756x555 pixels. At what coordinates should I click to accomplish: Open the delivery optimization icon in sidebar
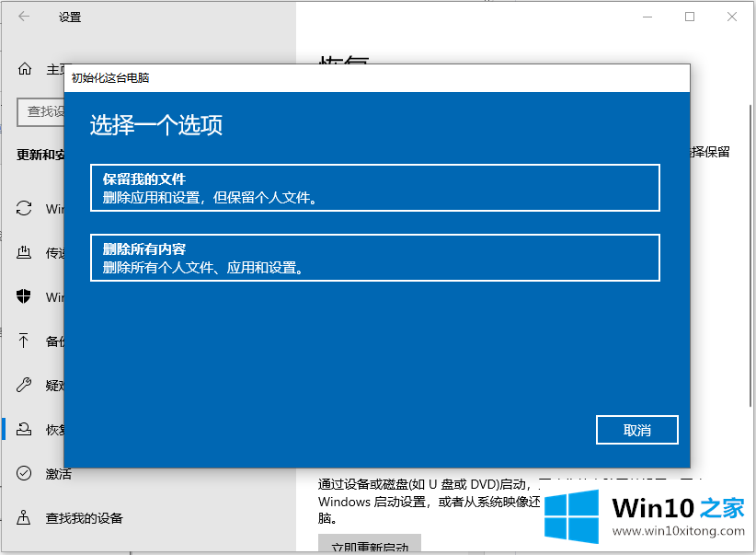click(24, 252)
